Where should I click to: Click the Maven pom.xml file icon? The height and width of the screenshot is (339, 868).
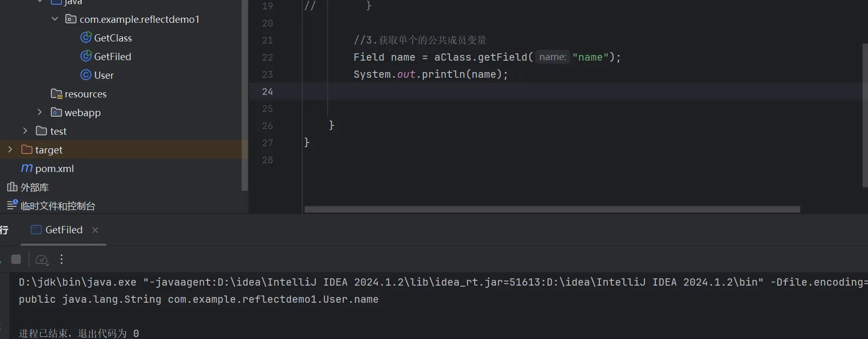(27, 168)
